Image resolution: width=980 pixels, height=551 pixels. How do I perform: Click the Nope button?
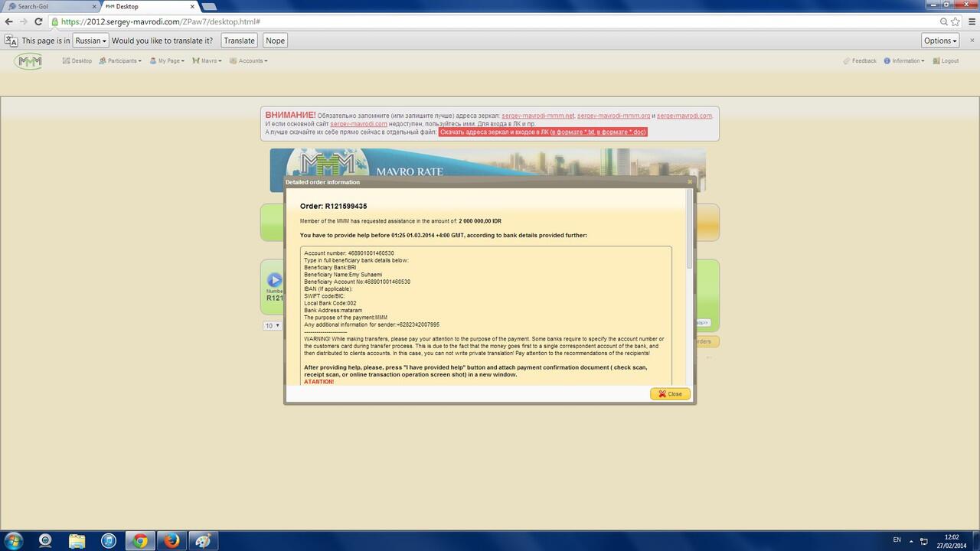click(275, 41)
